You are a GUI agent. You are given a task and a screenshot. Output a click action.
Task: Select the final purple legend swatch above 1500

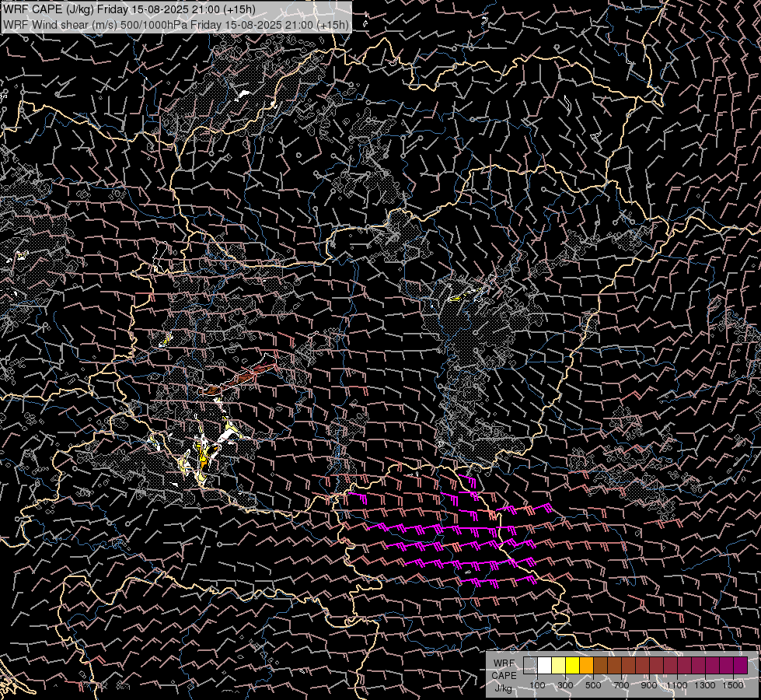(x=740, y=666)
